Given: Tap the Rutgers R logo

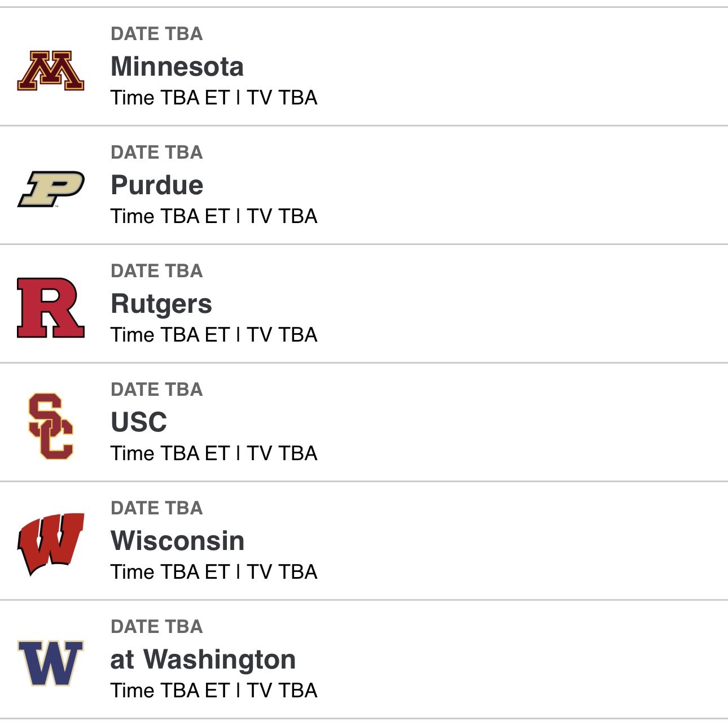Looking at the screenshot, I should (51, 308).
